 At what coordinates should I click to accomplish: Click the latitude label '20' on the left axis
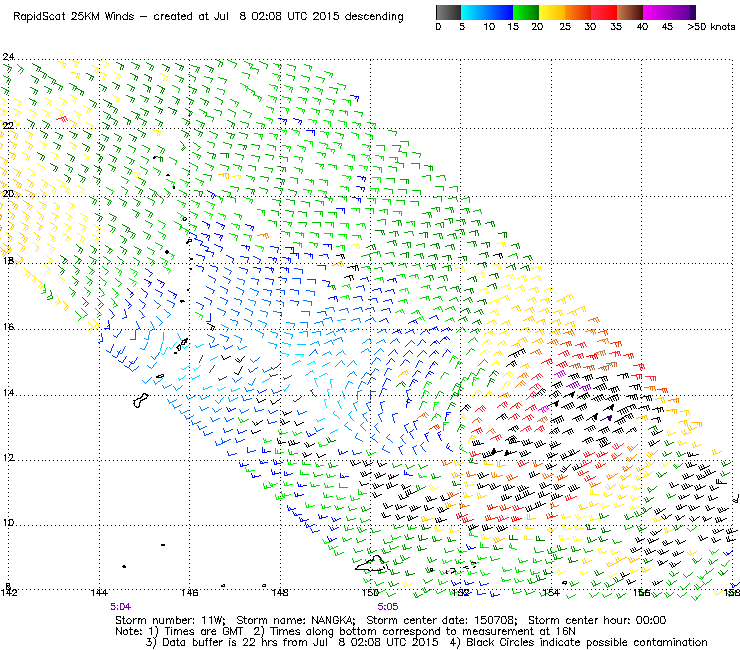coord(8,194)
